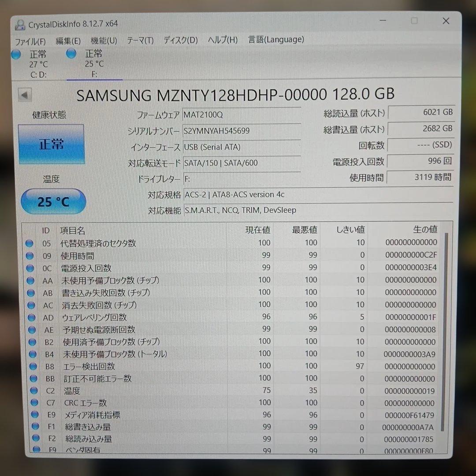The image size is (476, 476).
Task: Click the F: drive status circle showing 正常
Action: 71,53
